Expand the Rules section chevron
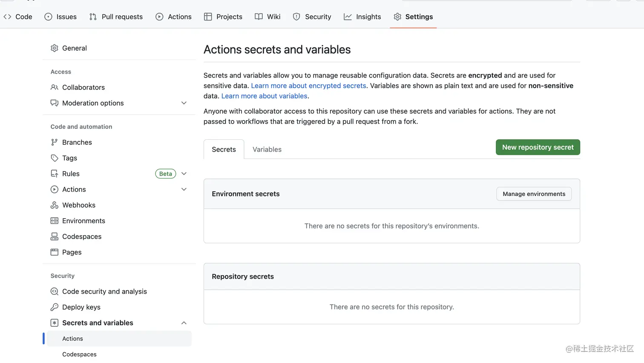 (x=184, y=174)
